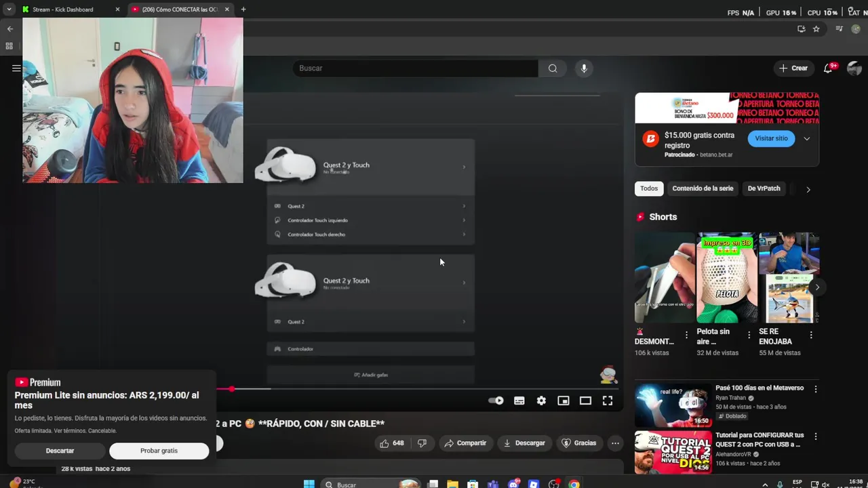Click Compartir to share the video
The width and height of the screenshot is (868, 488).
coord(465,443)
